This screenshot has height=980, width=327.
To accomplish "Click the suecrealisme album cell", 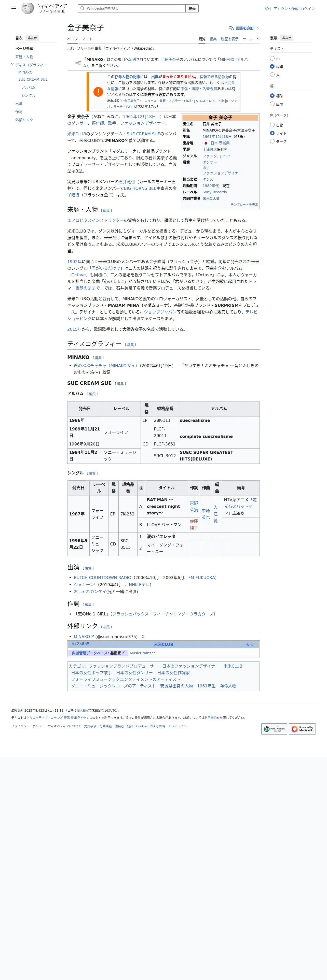I will tap(219, 420).
